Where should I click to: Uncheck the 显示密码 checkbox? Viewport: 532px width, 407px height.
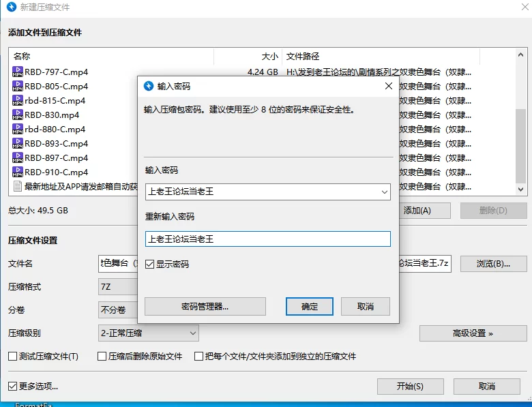pyautogui.click(x=149, y=265)
